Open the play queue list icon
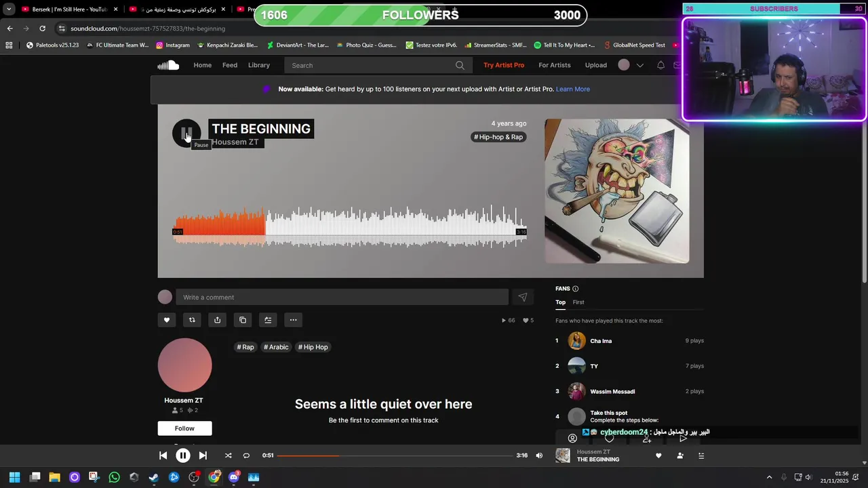This screenshot has height=488, width=868. (701, 455)
